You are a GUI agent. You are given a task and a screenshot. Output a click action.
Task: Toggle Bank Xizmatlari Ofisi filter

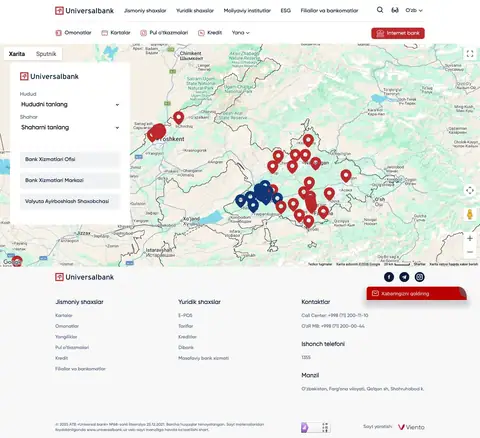click(x=70, y=159)
